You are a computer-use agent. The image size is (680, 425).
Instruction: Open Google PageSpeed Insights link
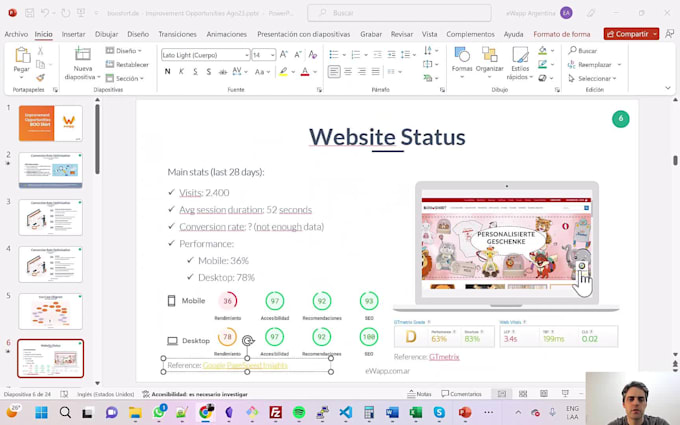click(x=245, y=366)
